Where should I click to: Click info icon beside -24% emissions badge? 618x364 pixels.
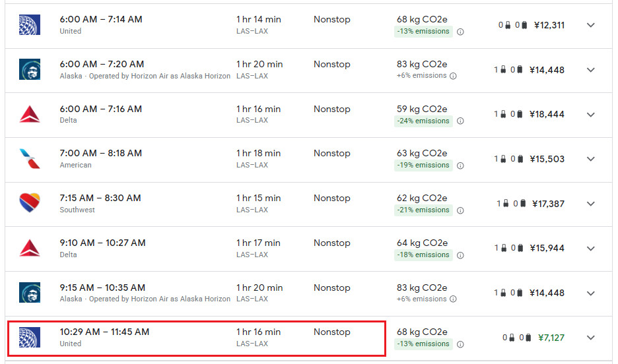coord(460,121)
